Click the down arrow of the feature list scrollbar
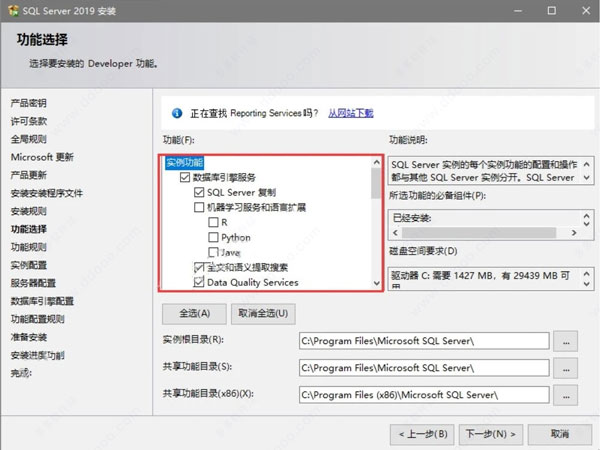 point(377,283)
